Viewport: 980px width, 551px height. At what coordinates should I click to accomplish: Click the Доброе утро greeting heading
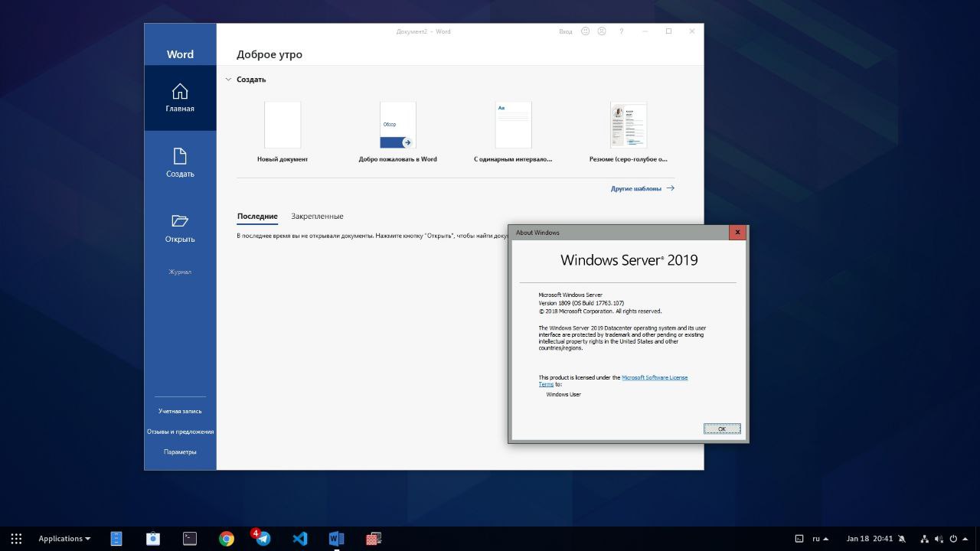pos(269,54)
